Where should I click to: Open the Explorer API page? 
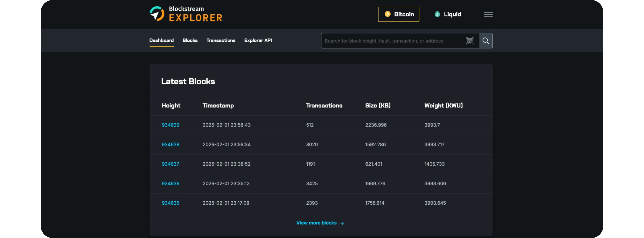[258, 40]
